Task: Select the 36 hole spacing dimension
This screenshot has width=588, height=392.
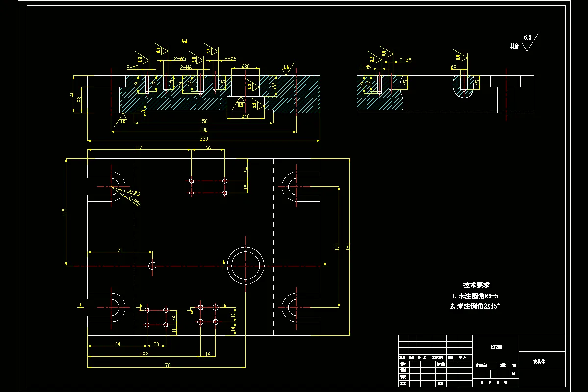Action: point(208,148)
